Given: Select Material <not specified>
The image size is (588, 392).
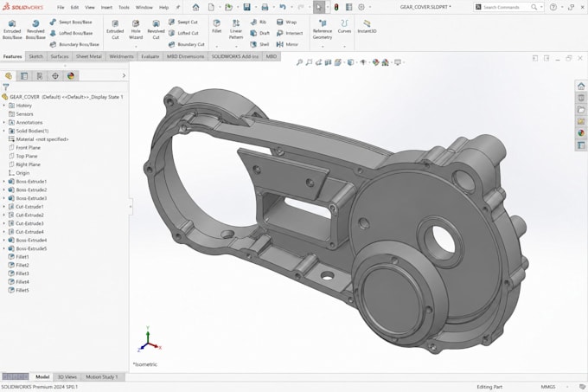Looking at the screenshot, I should point(38,139).
